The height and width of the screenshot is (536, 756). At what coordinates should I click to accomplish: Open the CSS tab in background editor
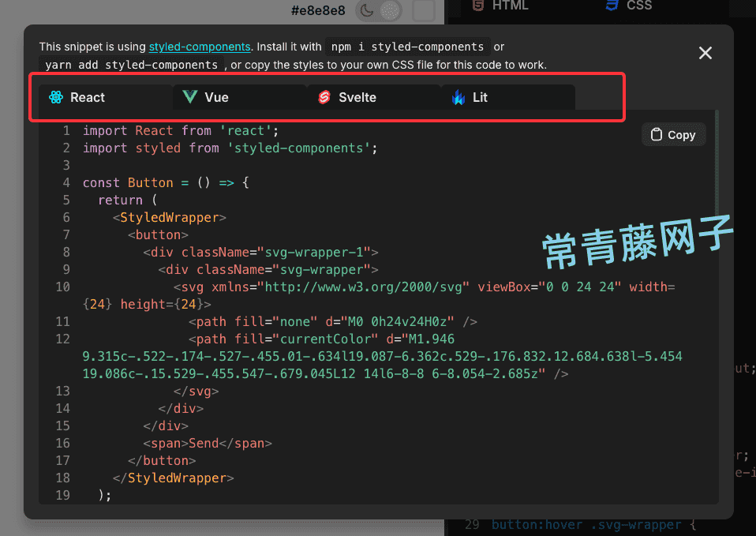[x=629, y=6]
